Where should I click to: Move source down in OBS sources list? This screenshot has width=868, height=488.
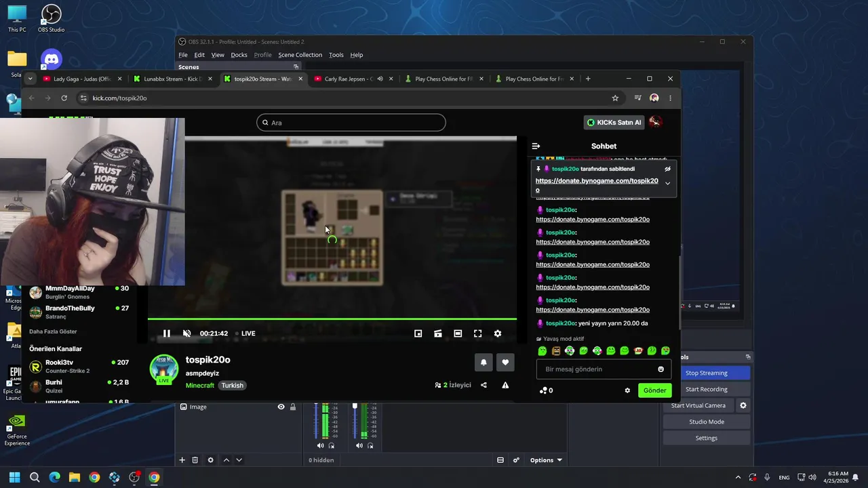(x=239, y=460)
